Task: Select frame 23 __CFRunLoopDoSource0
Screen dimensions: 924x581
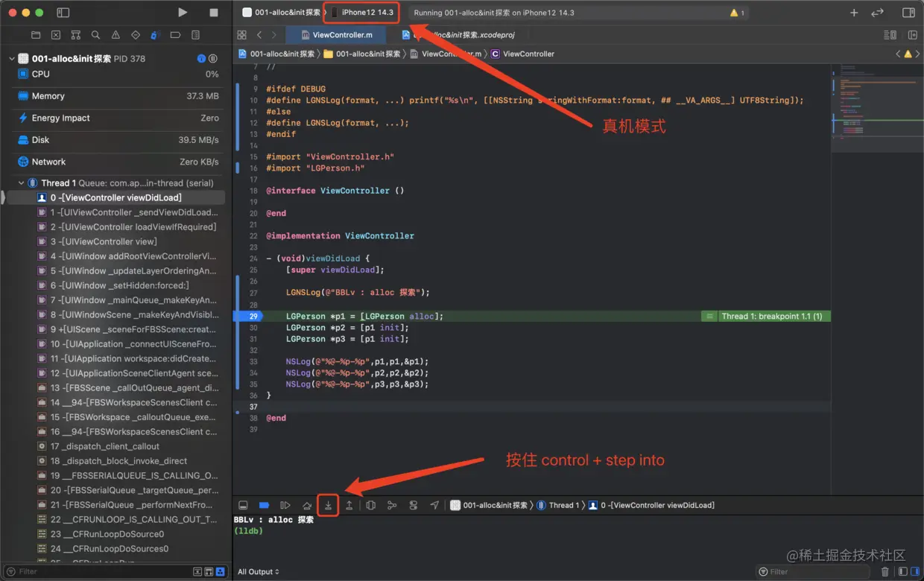Action: click(x=115, y=534)
